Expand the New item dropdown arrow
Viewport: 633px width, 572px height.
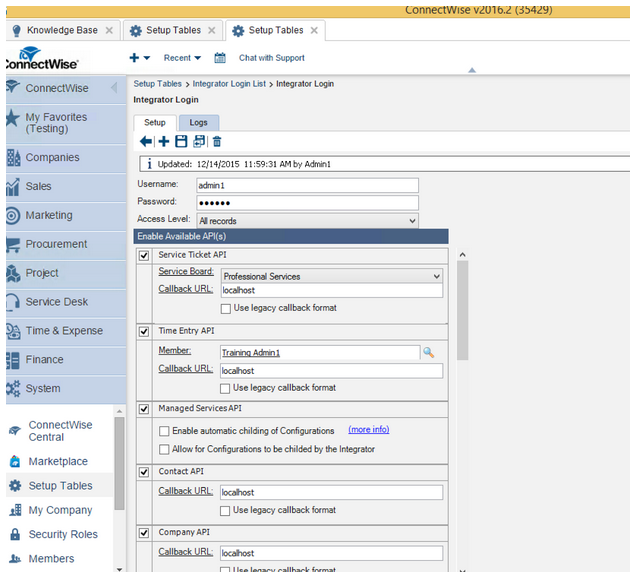pos(147,58)
